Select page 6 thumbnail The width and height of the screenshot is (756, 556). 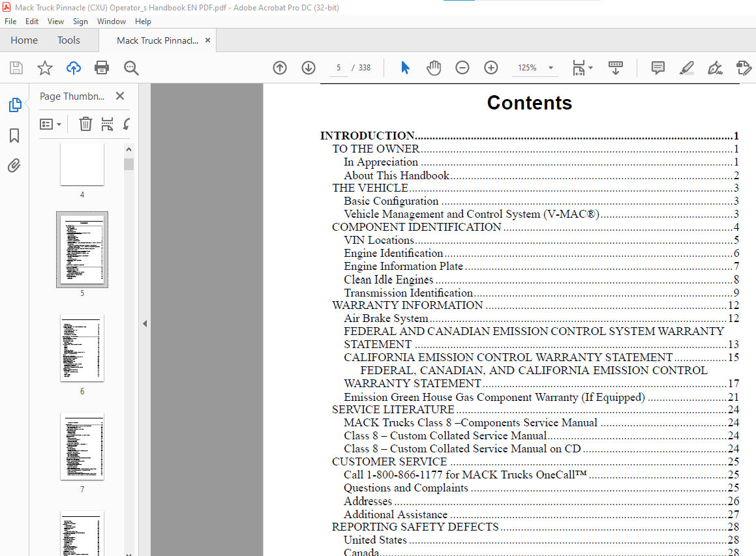click(82, 348)
